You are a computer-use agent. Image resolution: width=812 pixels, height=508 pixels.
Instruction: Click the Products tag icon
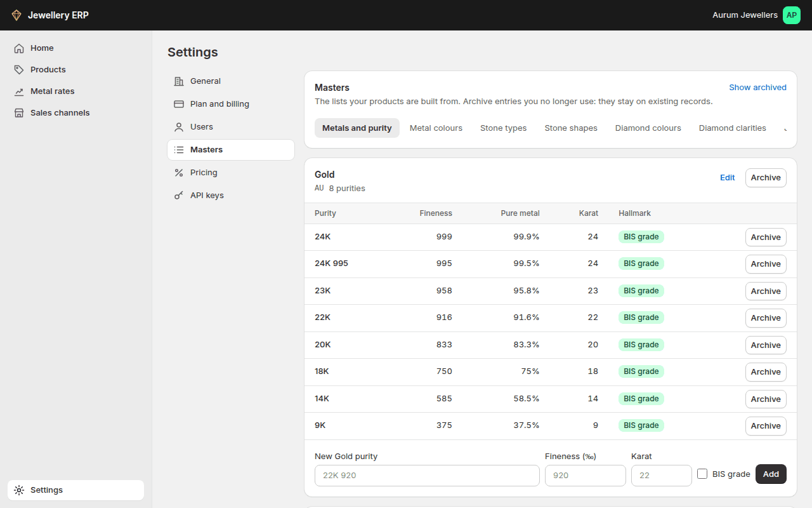click(x=19, y=70)
